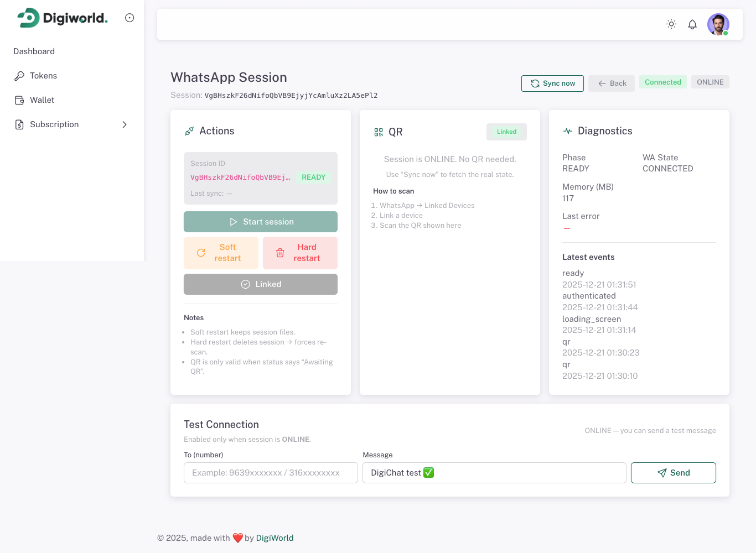The width and height of the screenshot is (756, 553).
Task: Open the DigiWorld footer link
Action: click(x=275, y=538)
